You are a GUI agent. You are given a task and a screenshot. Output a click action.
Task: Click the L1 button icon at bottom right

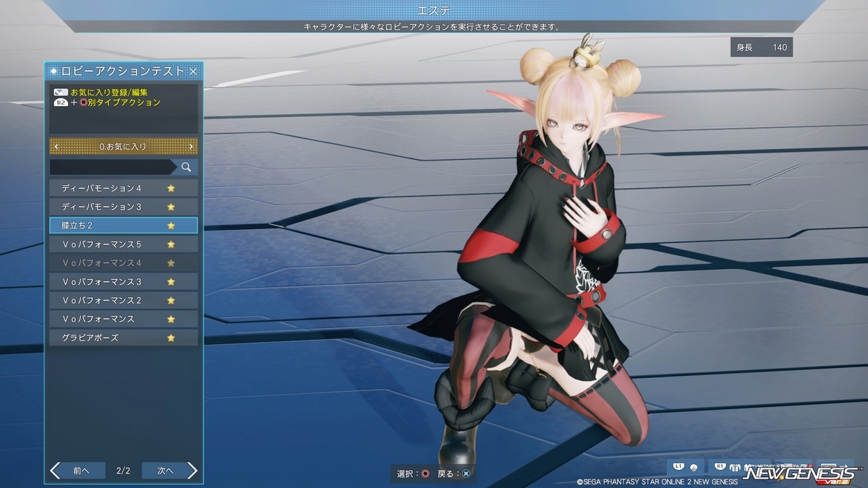click(678, 467)
